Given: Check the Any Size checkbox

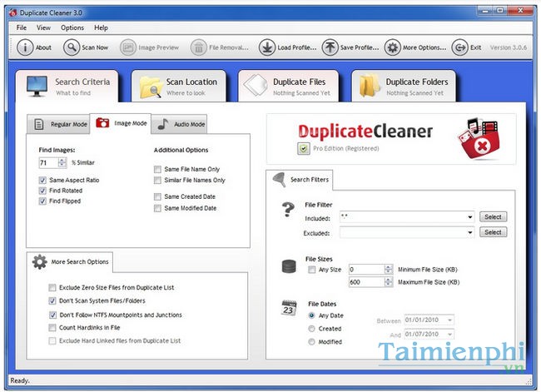Looking at the screenshot, I should coord(312,270).
